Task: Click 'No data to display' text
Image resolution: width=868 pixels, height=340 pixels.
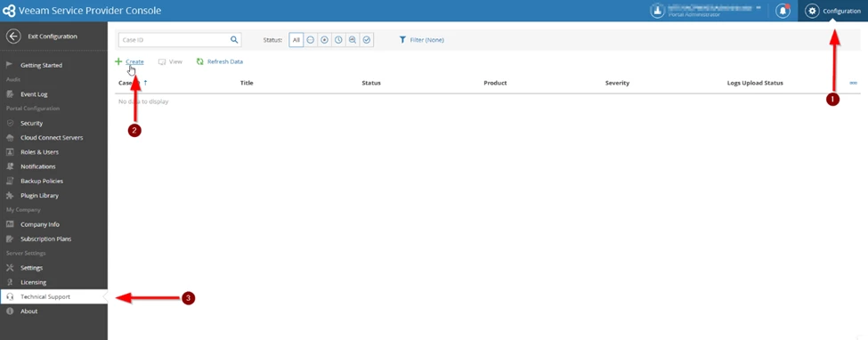Action: [x=143, y=101]
